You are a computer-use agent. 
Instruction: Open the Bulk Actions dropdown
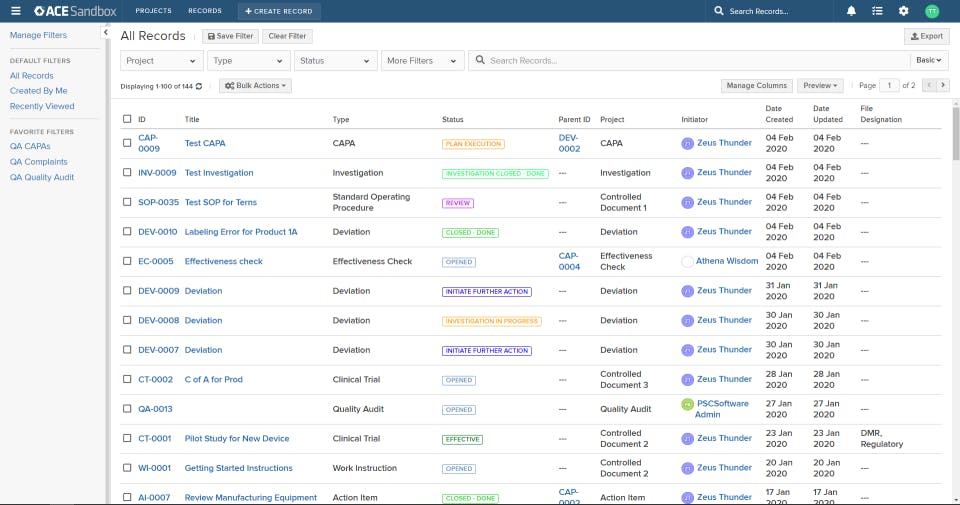(256, 86)
